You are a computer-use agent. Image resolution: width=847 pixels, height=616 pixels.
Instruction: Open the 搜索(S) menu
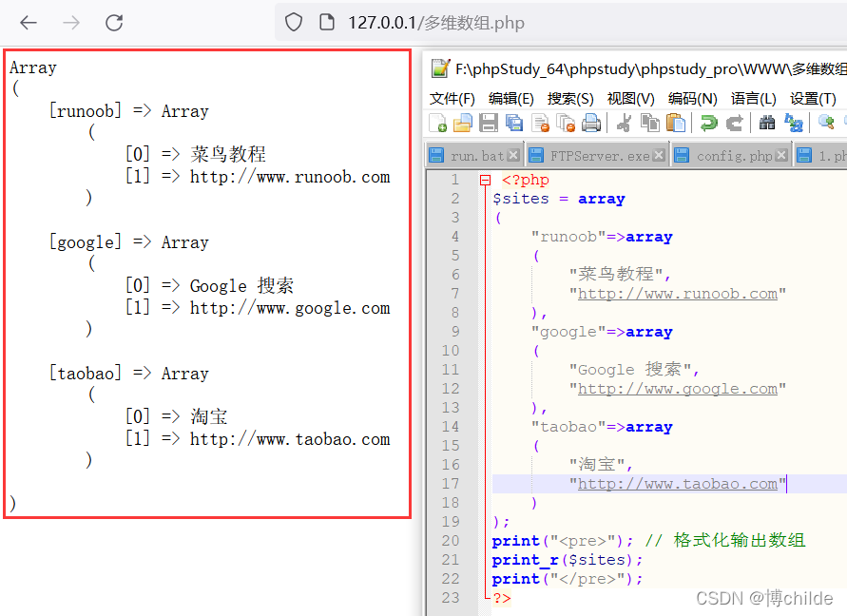point(570,98)
